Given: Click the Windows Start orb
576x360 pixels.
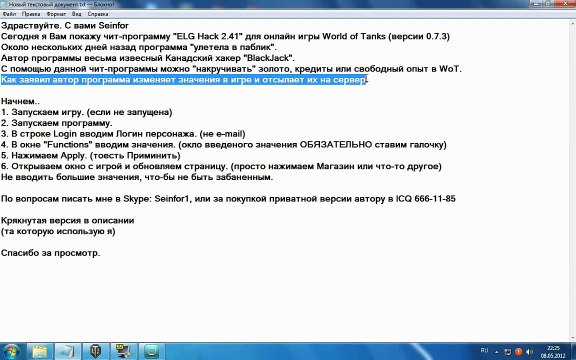Looking at the screenshot, I should [x=12, y=352].
